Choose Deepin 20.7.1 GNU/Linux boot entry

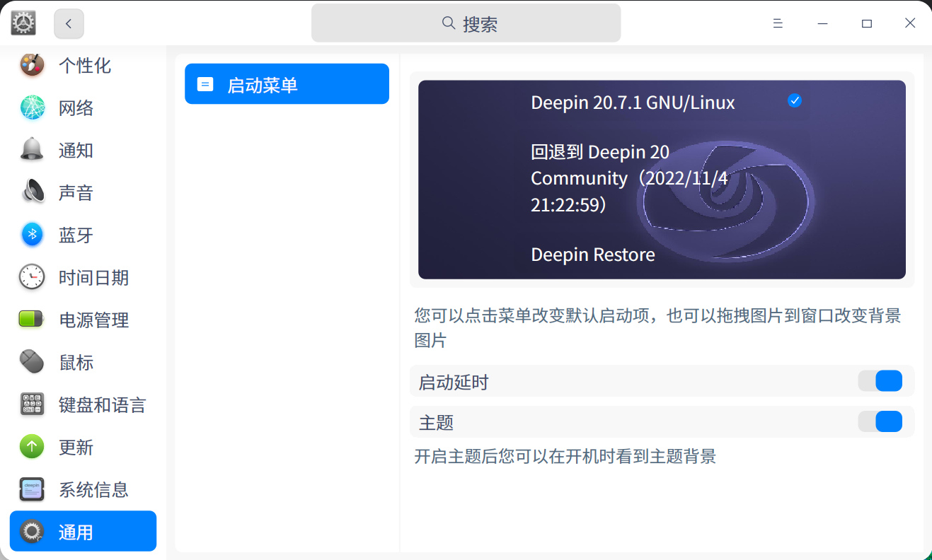[x=633, y=103]
